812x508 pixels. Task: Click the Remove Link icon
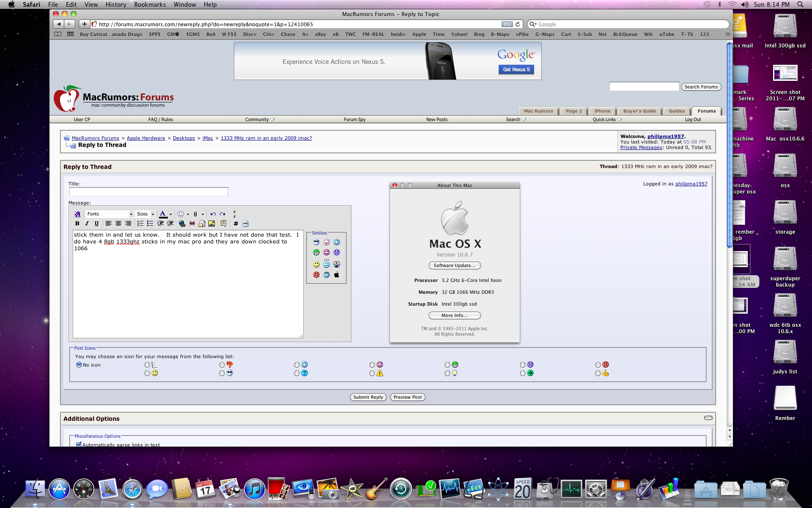[192, 224]
